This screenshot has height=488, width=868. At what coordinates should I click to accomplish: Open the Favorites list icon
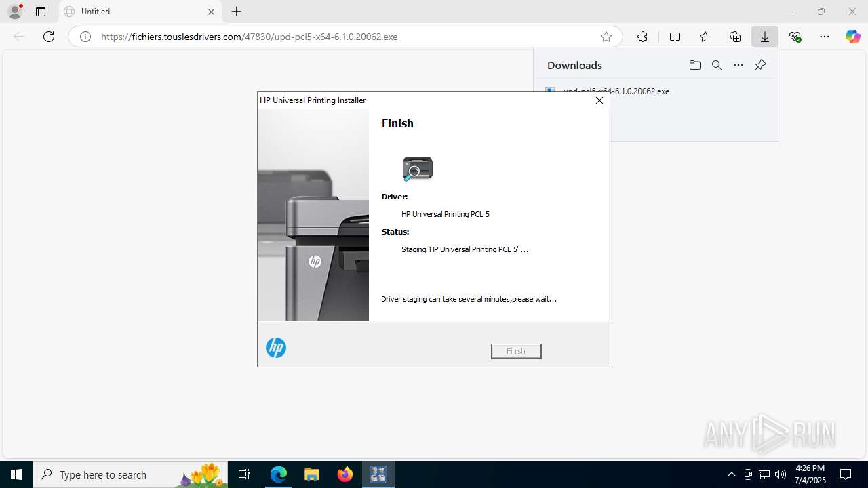[705, 37]
